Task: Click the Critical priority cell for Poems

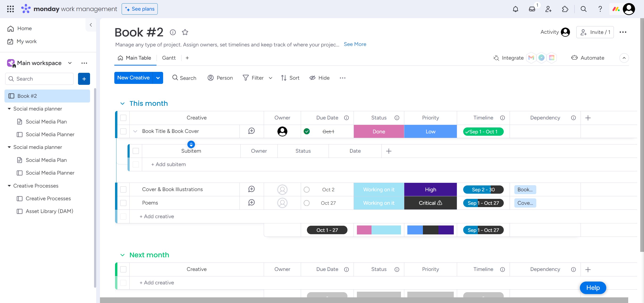Action: [x=430, y=203]
